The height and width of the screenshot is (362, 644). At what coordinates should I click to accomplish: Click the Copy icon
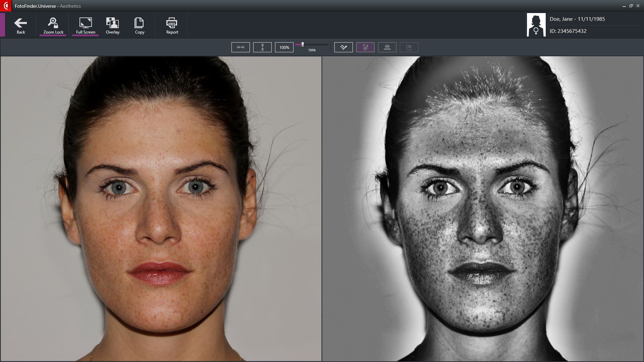pyautogui.click(x=140, y=25)
